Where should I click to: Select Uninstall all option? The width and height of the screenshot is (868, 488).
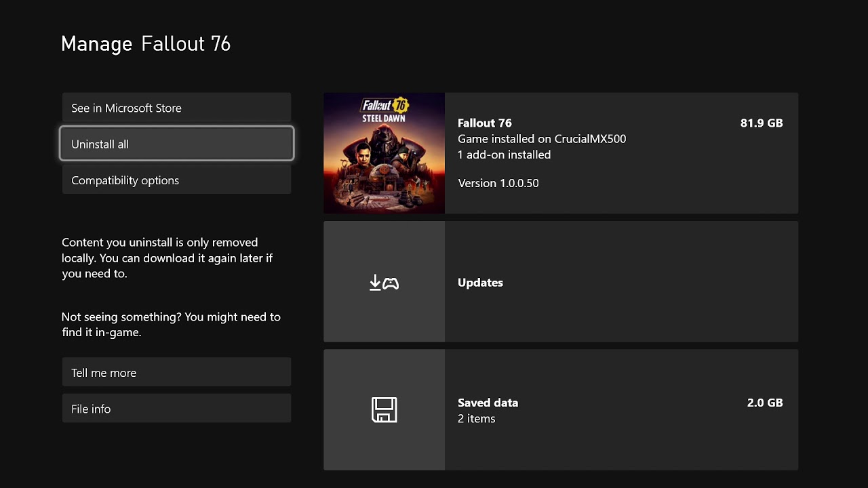(176, 144)
